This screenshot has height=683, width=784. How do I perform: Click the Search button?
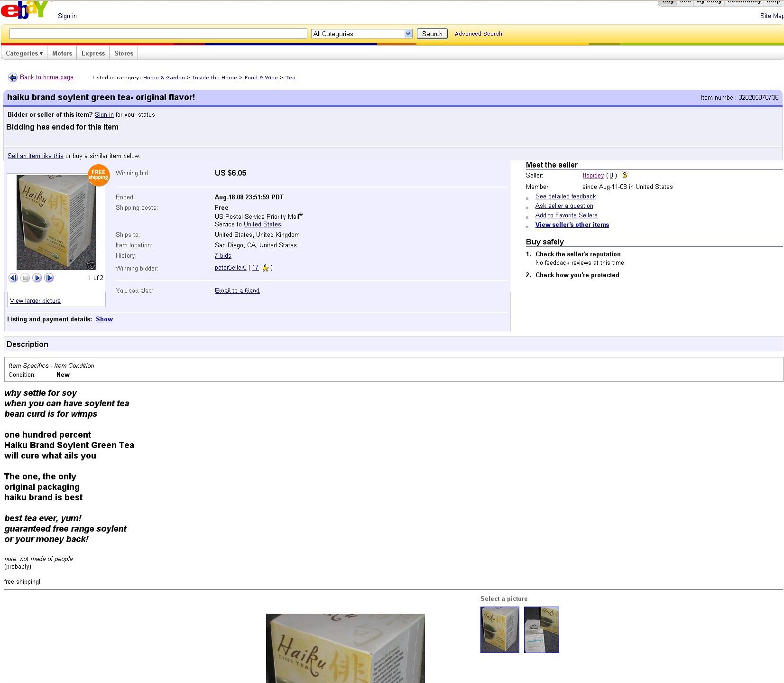coord(432,34)
